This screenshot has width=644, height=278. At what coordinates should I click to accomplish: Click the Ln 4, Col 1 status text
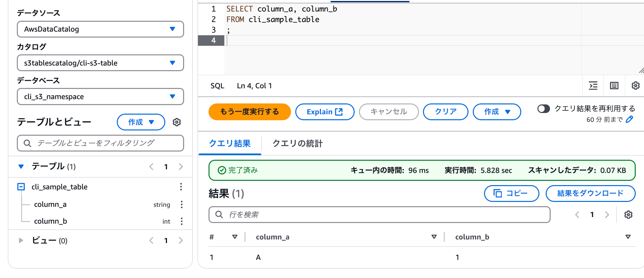click(254, 86)
